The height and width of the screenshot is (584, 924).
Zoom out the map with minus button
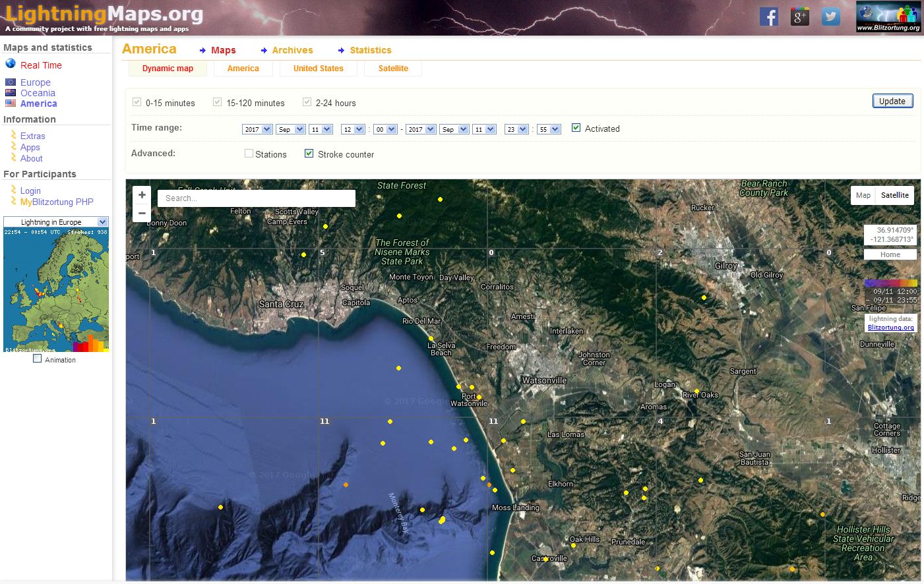tap(142, 213)
